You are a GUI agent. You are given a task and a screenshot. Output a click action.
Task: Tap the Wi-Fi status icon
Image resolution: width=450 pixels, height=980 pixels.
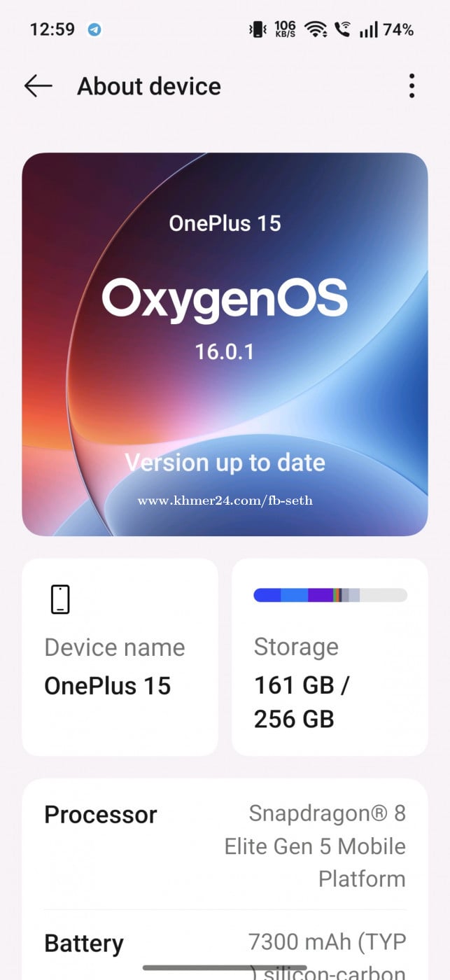click(316, 29)
